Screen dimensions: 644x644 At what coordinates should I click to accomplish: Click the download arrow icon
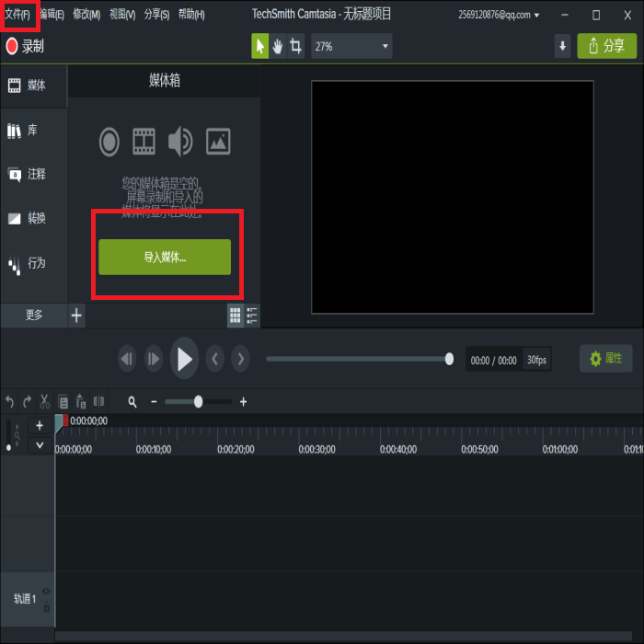click(x=563, y=46)
